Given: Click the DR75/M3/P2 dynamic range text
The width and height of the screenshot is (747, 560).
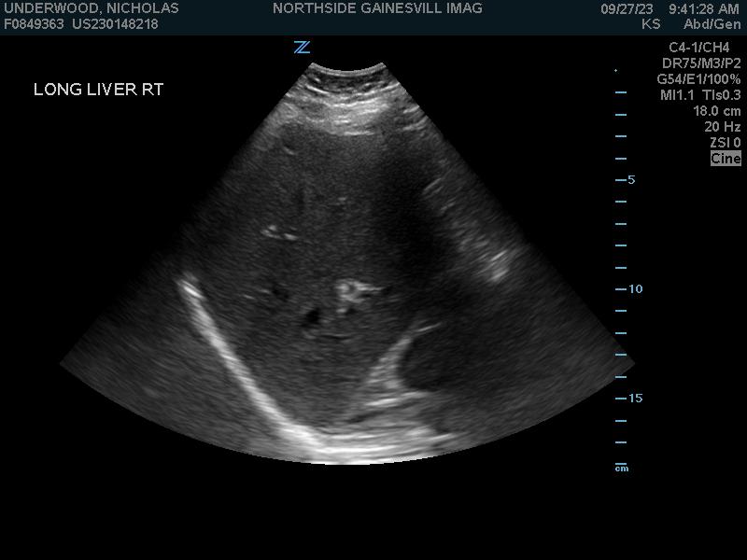Looking at the screenshot, I should click(x=700, y=63).
